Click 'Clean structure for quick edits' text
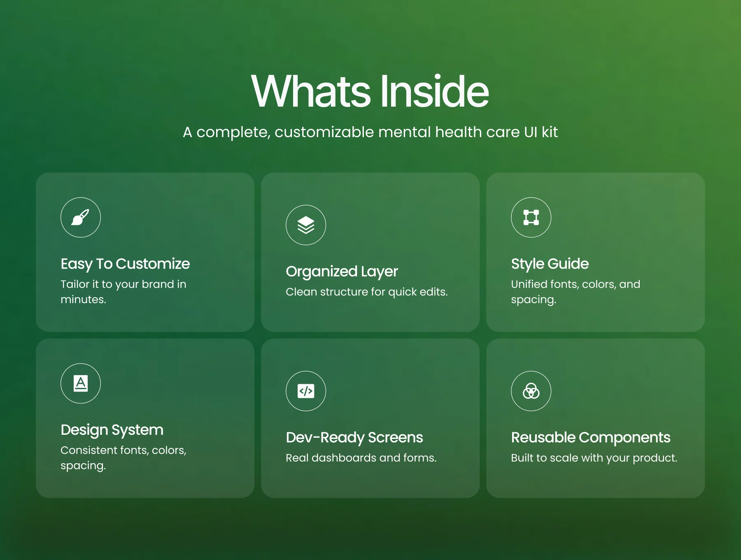 tap(366, 292)
